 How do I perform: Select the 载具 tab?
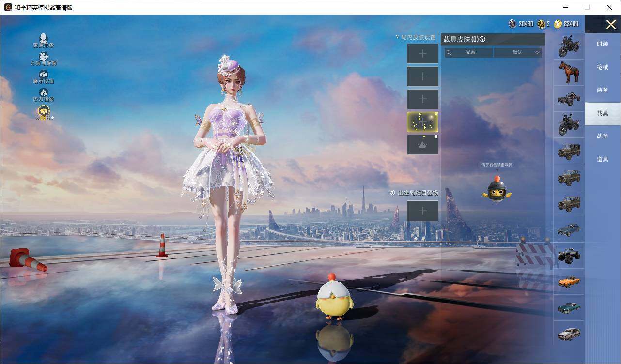(603, 113)
